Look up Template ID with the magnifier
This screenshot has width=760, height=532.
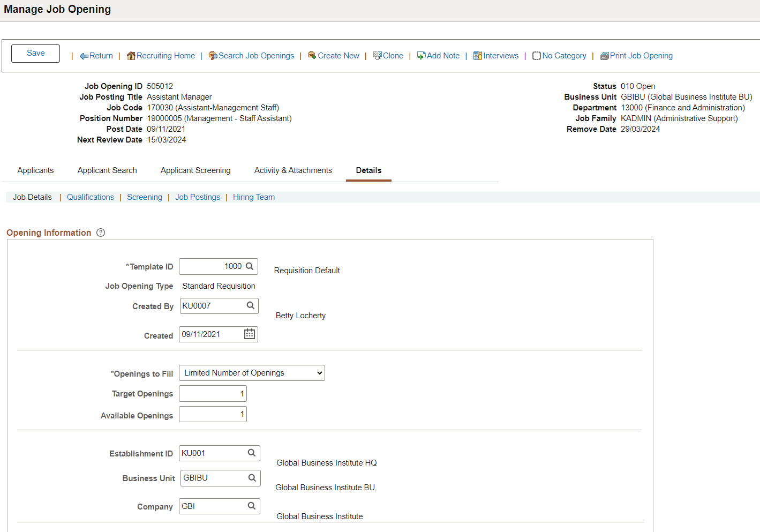click(250, 266)
